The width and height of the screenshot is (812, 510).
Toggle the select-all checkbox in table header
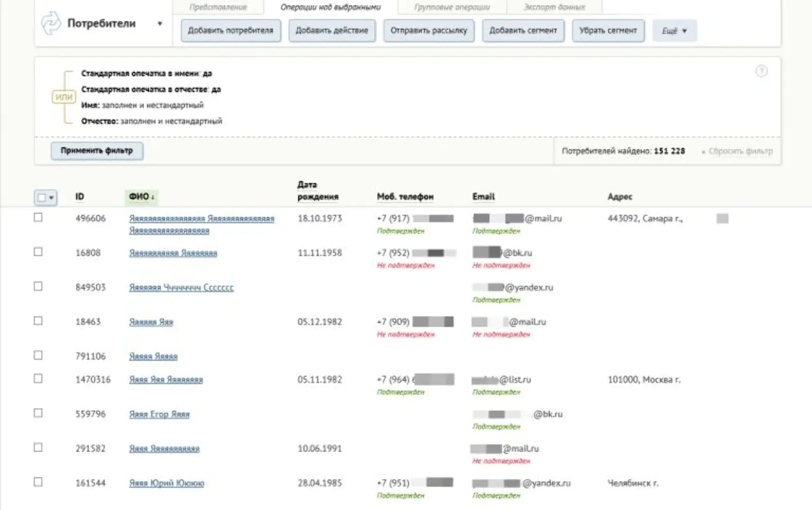[42, 198]
